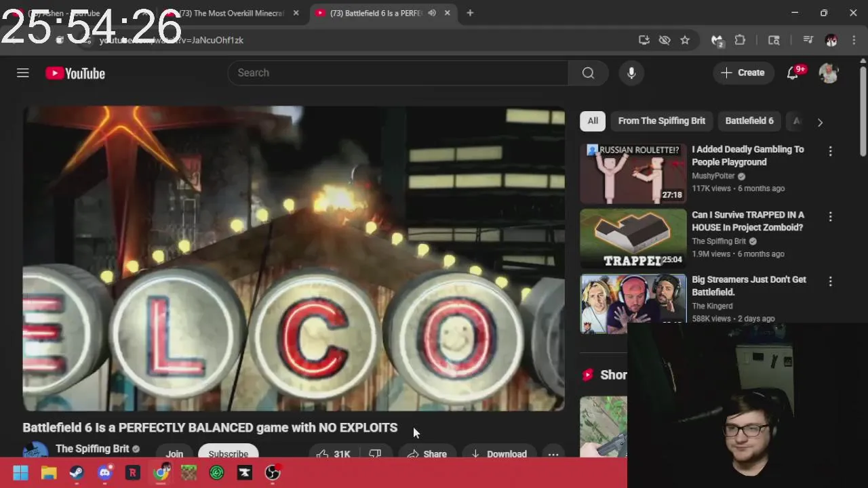Click the Join membership button
Screen dimensions: 868x488
pyautogui.click(x=174, y=453)
